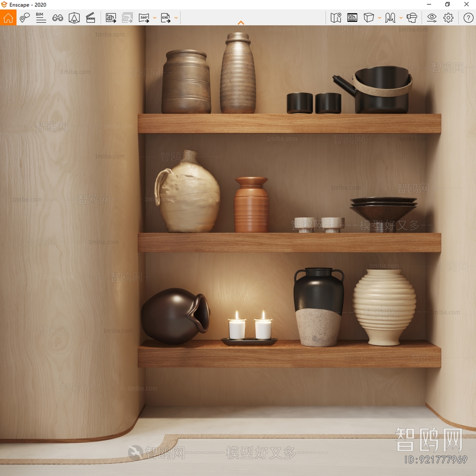Toggle the BIM info mode
Screen dimensions: 476x476
click(x=41, y=18)
